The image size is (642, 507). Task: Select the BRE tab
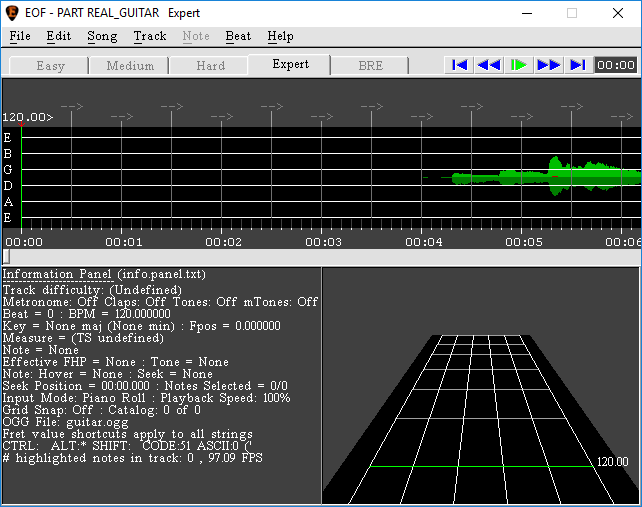click(370, 66)
